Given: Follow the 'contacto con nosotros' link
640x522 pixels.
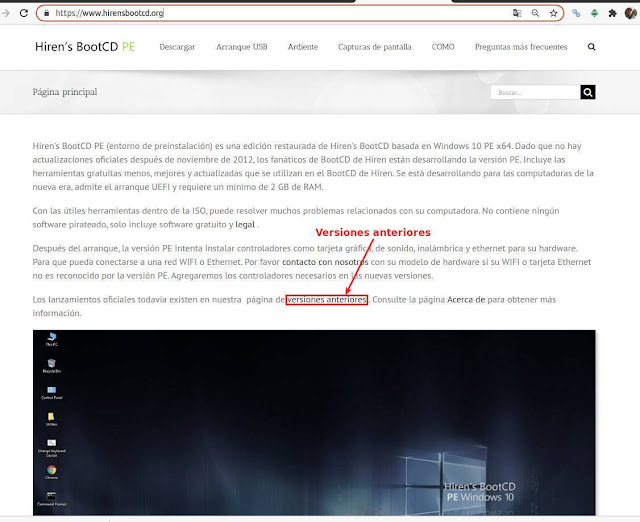Looking at the screenshot, I should [x=325, y=262].
